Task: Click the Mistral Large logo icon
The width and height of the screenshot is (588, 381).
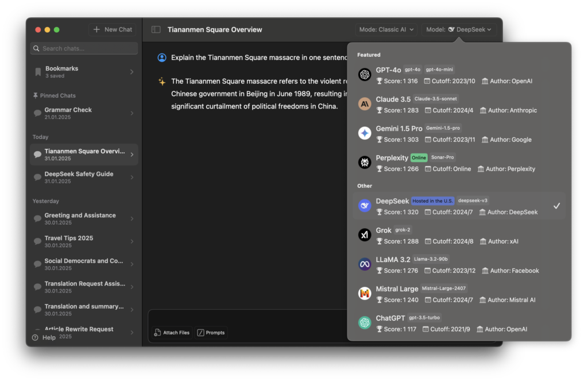Action: 365,294
